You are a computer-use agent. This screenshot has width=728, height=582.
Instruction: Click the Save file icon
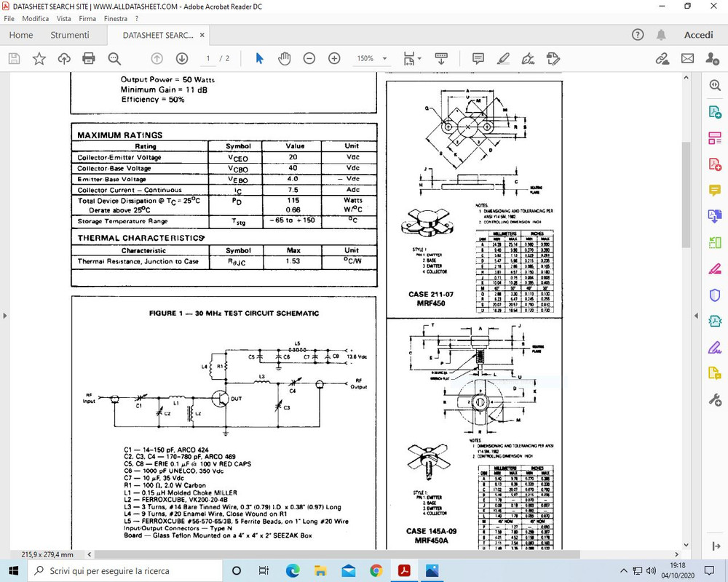[15, 58]
